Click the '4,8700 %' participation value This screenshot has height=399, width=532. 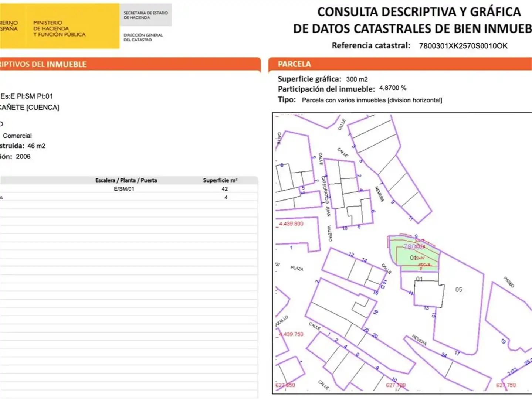point(393,88)
